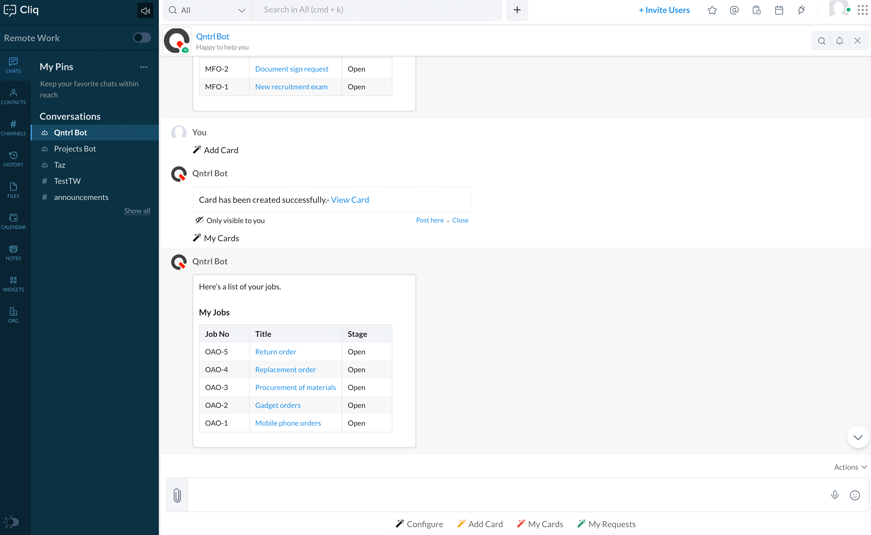Click the microphone voice icon
Screen dimensions: 871x535
point(834,495)
